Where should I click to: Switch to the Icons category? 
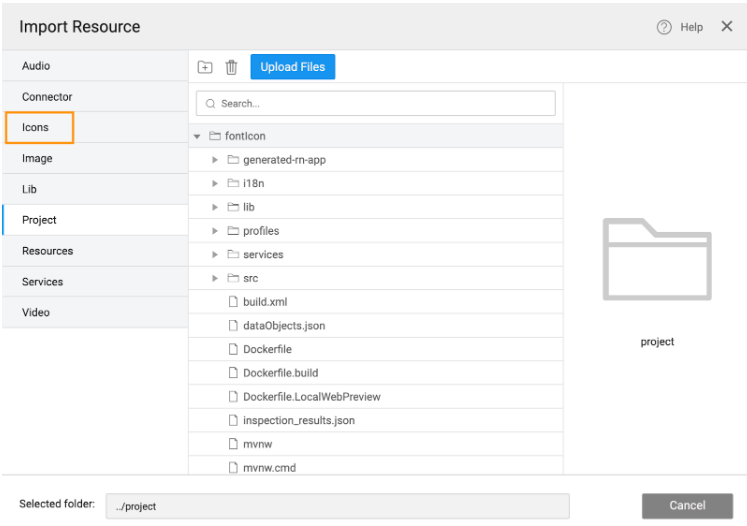pyautogui.click(x=36, y=128)
